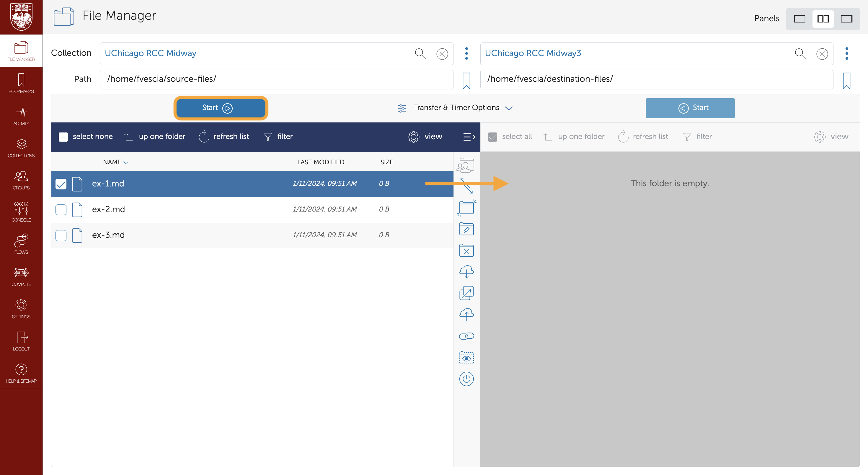Click Rename folder icon
The width and height of the screenshot is (868, 475).
pyautogui.click(x=466, y=229)
